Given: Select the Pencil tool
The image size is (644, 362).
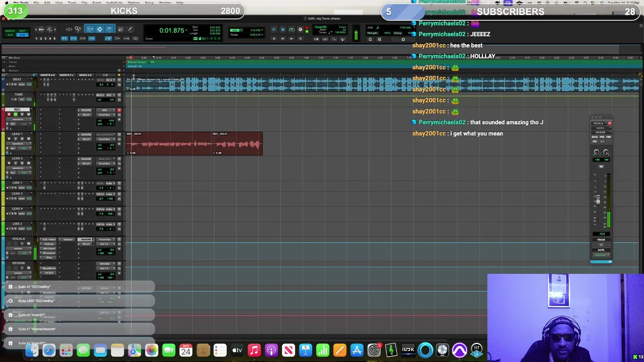Looking at the screenshot, I should 130,29.
